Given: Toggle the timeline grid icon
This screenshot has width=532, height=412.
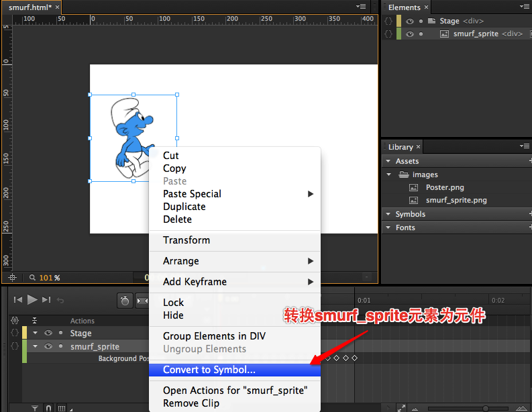Looking at the screenshot, I should 62,408.
